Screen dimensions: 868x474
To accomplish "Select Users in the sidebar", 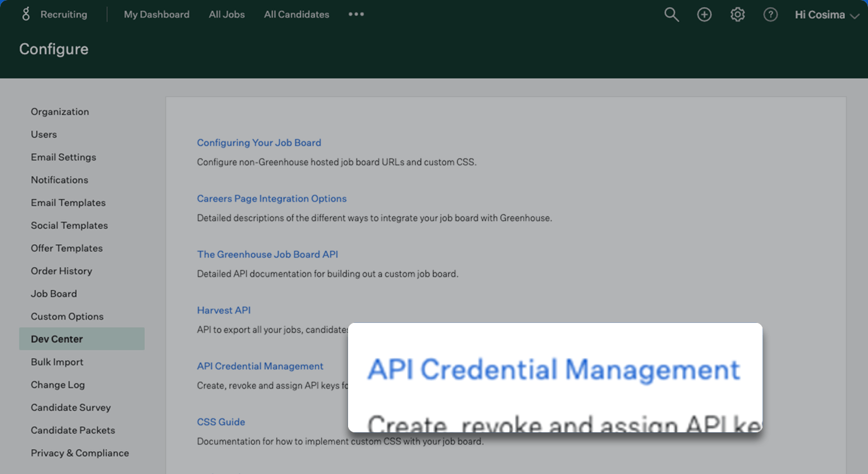I will (x=44, y=135).
